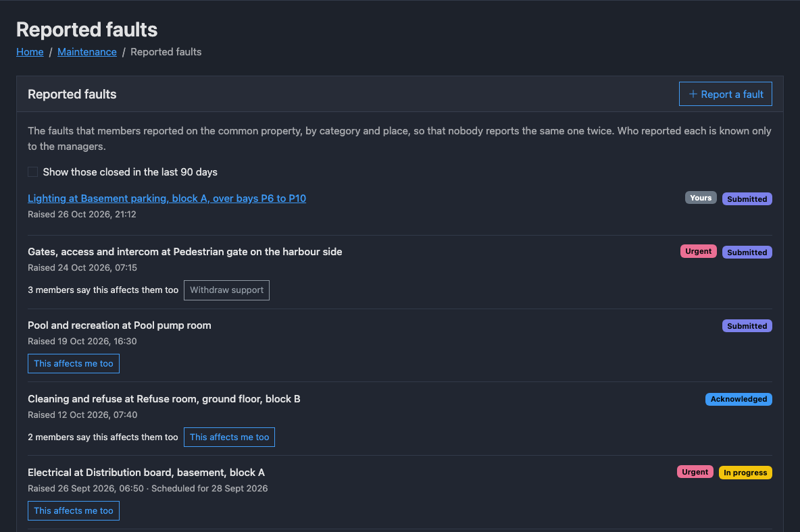Image resolution: width=800 pixels, height=532 pixels.
Task: Click the Withdraw support button
Action: coord(226,290)
